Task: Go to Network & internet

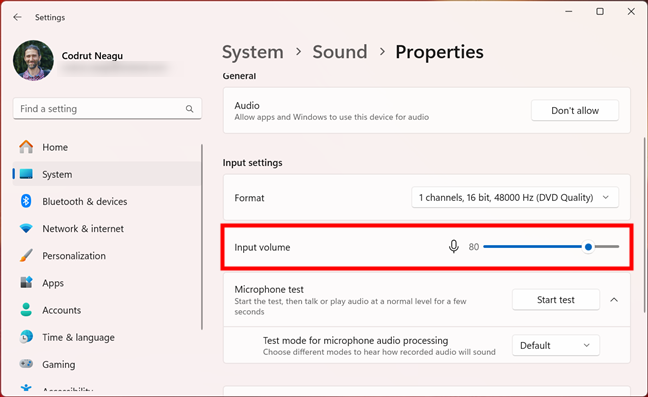Action: (107, 228)
